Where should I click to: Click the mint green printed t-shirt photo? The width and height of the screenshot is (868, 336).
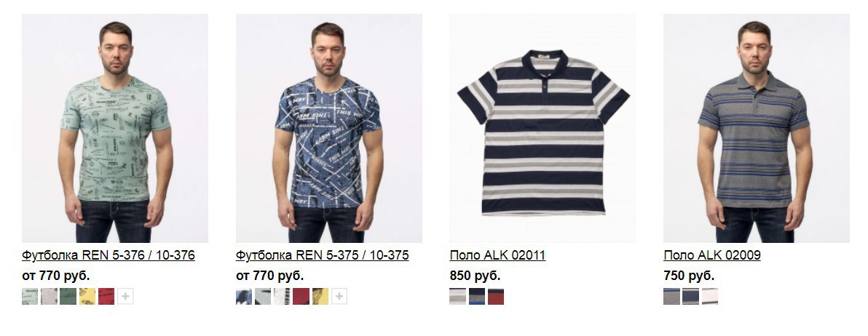(115, 128)
